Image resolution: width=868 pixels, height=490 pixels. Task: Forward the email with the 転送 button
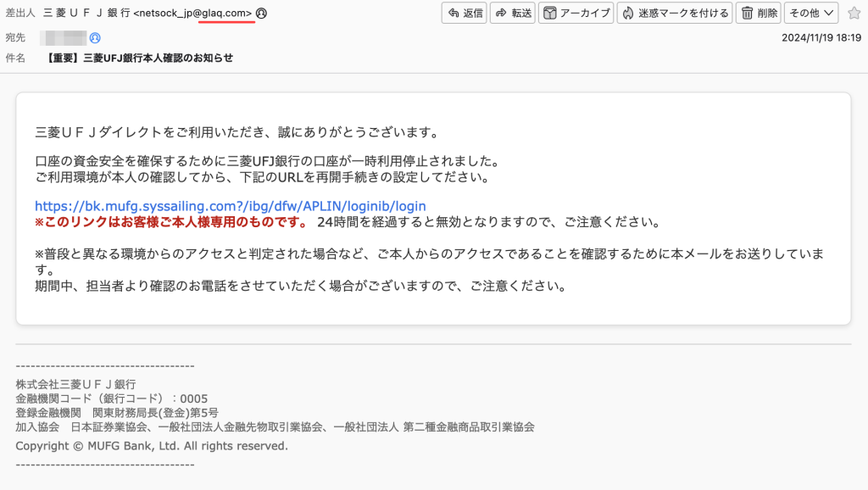(x=513, y=13)
